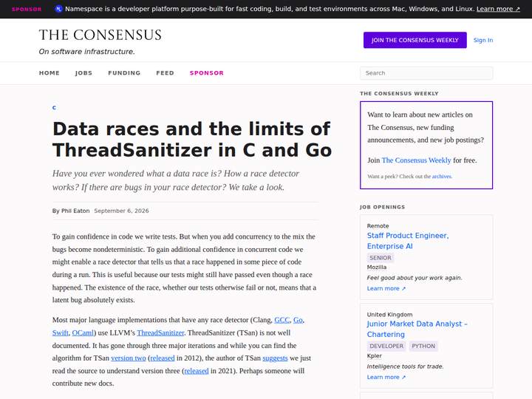Click the article title Data races heading
The width and height of the screenshot is (532, 399).
pos(192,140)
